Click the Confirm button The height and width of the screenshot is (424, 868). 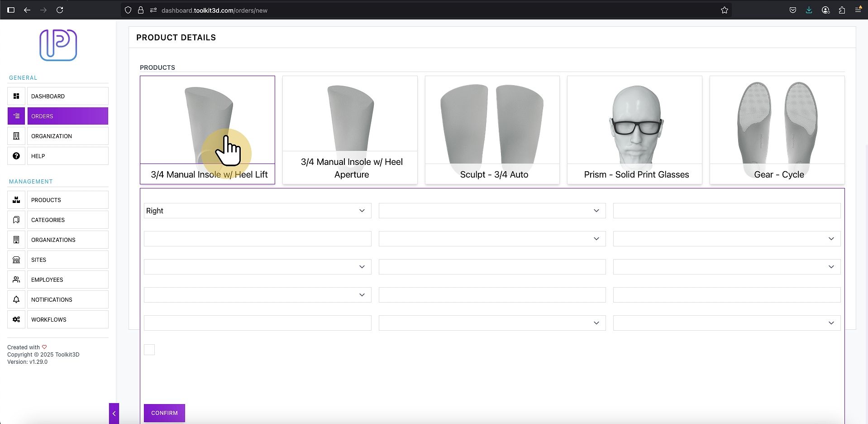click(164, 413)
